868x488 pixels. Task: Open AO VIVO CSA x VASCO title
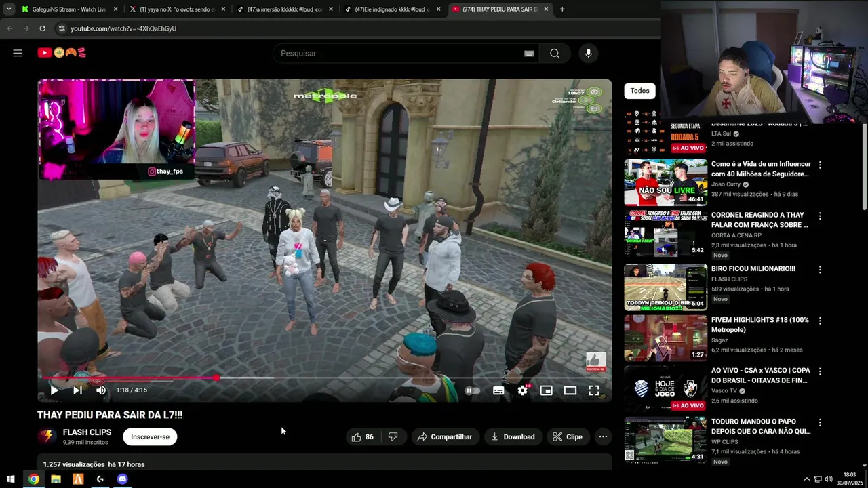(761, 375)
